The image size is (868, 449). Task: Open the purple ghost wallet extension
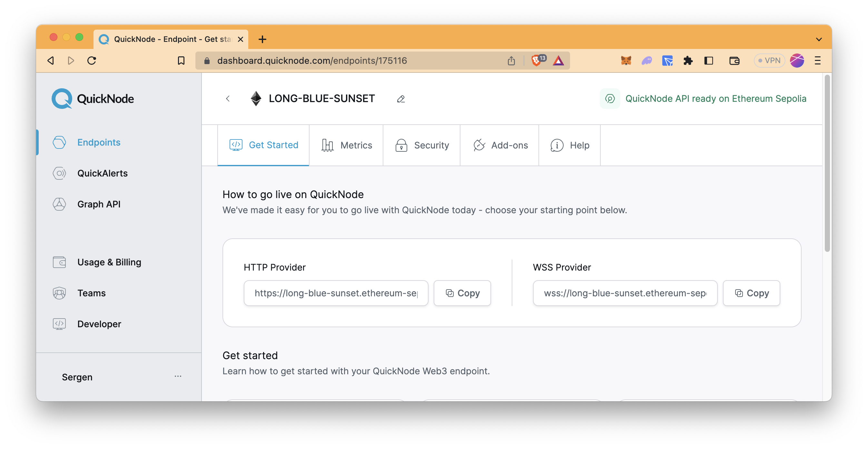click(646, 61)
